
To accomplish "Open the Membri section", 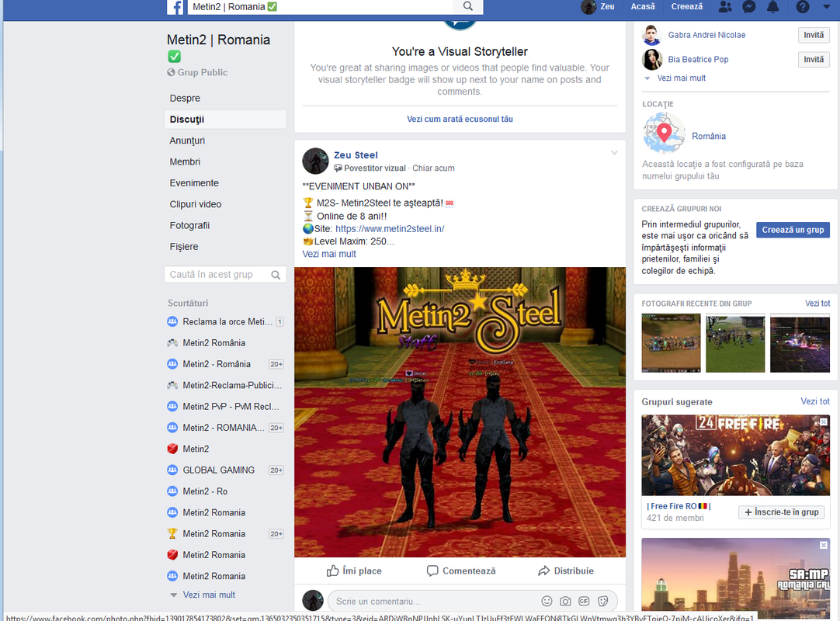I will pyautogui.click(x=185, y=161).
